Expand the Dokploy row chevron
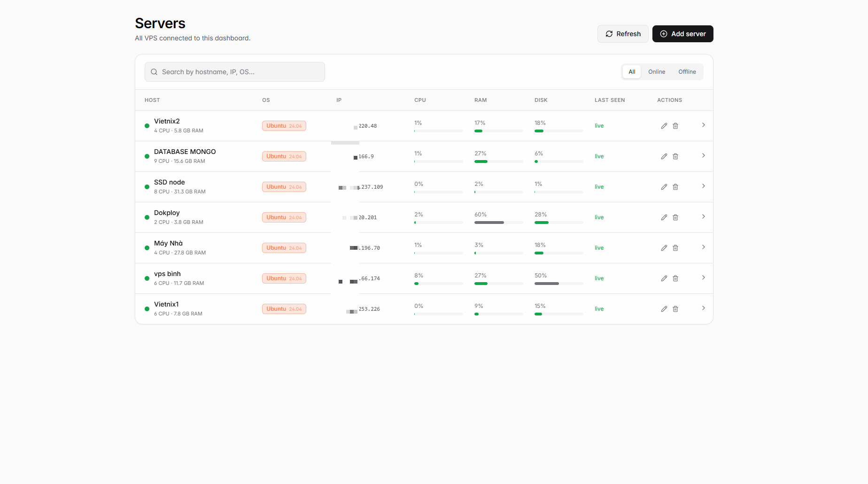 click(x=703, y=216)
